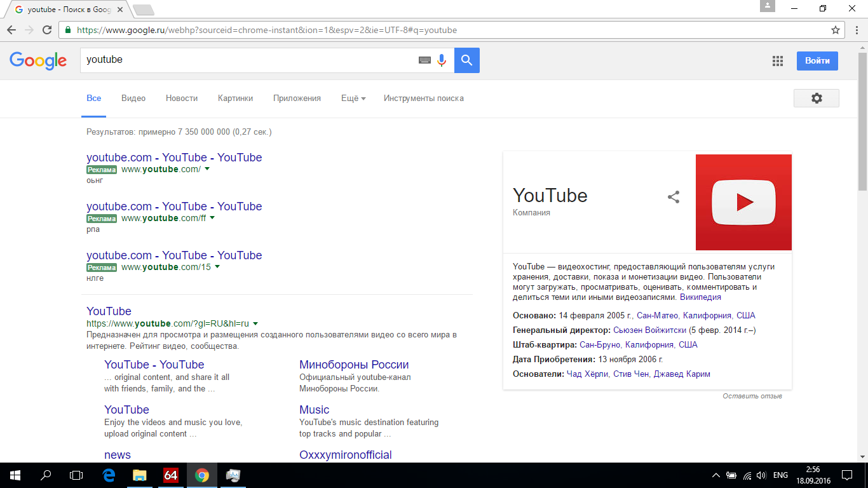The height and width of the screenshot is (488, 868).
Task: Start voice search with the microphone icon
Action: pyautogui.click(x=442, y=60)
